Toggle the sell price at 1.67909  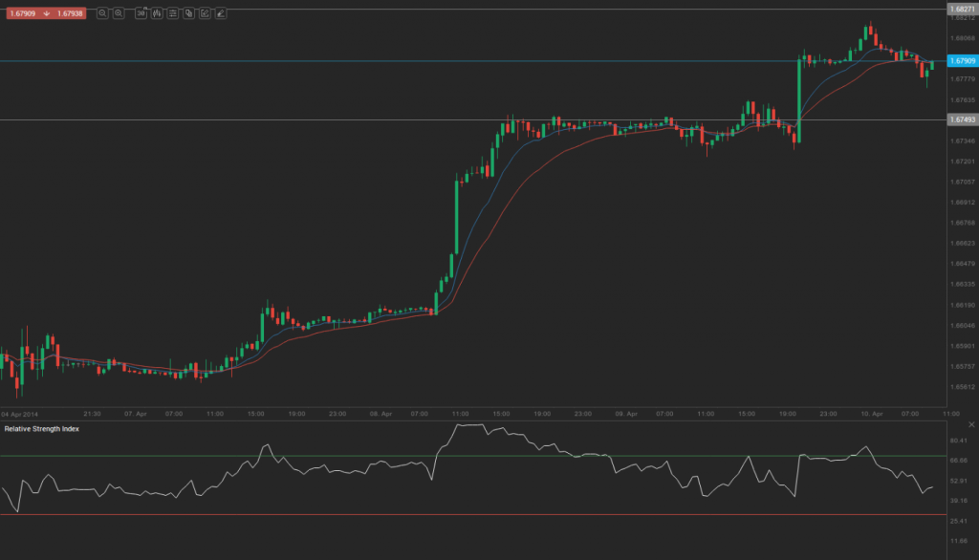click(x=24, y=13)
